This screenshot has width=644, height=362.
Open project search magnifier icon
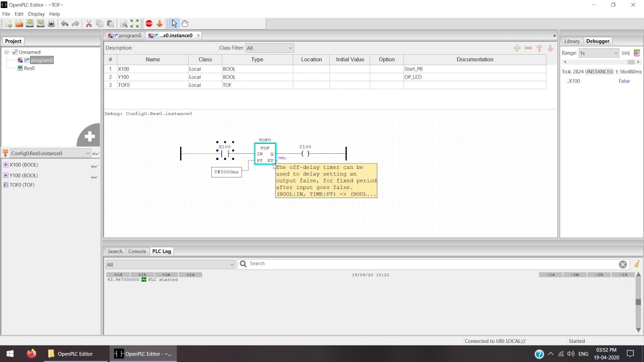124,24
